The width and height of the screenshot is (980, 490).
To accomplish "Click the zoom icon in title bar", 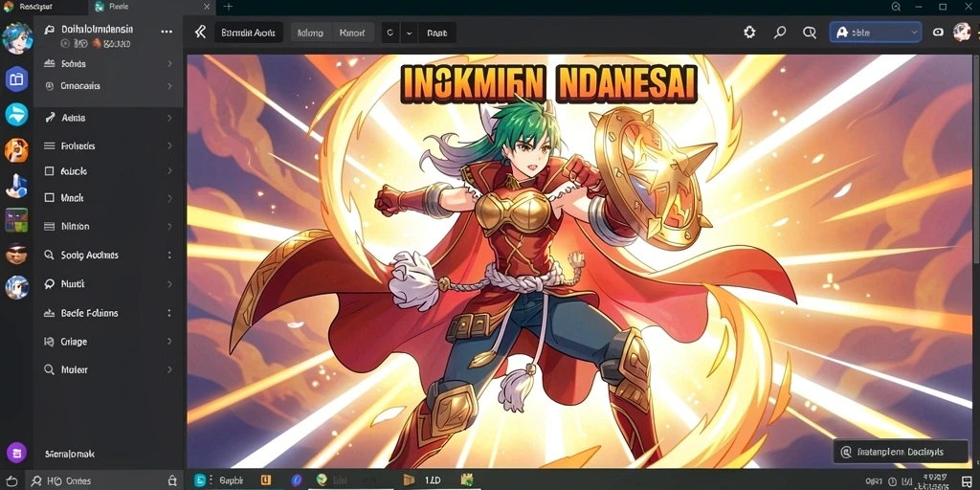I will coord(896,7).
